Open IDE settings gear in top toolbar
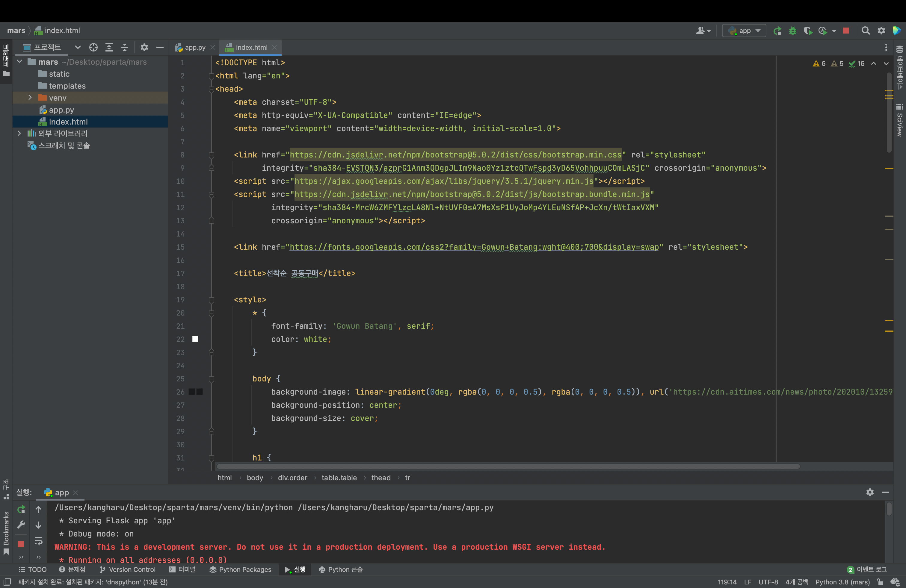906x588 pixels. point(881,31)
